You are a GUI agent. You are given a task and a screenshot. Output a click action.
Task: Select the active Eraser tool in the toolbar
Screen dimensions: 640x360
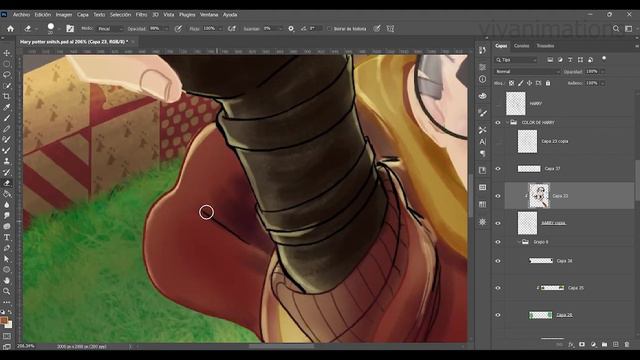(x=7, y=183)
